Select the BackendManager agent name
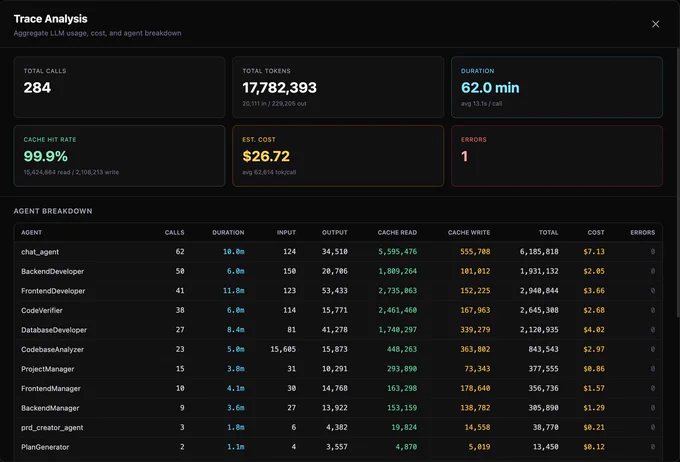This screenshot has height=462, width=680. click(50, 408)
